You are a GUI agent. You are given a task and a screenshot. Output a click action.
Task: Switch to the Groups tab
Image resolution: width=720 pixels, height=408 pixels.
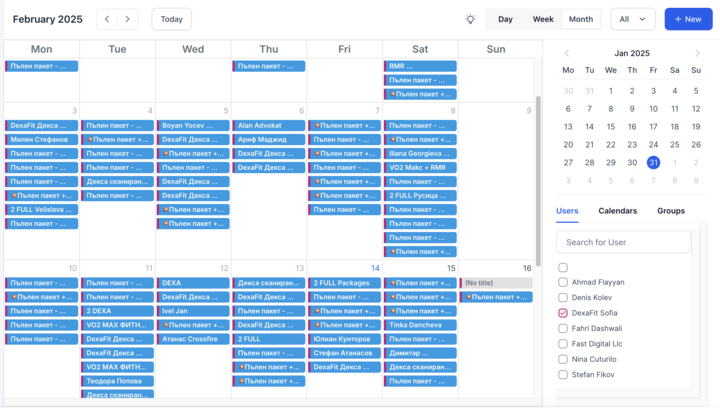coord(671,211)
